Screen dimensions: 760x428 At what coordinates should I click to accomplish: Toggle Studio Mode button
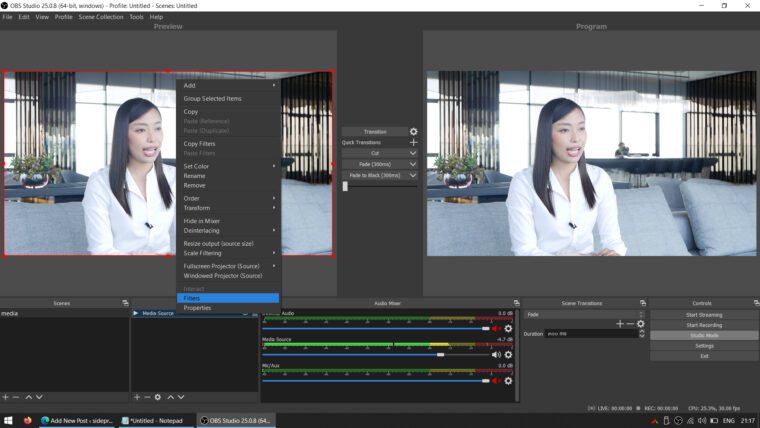click(704, 335)
